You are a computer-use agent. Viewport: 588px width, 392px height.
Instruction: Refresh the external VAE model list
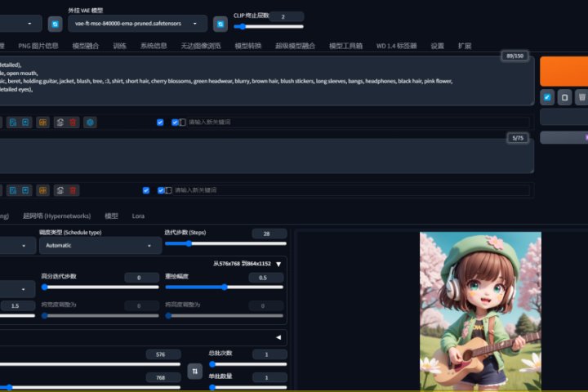pos(220,24)
